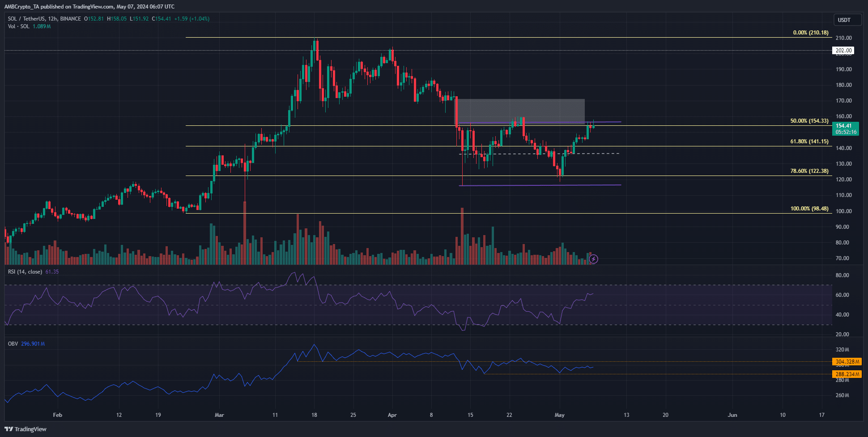Screen dimensions: 868x437
Task: Click the orange 288.234M OBV level label
Action: pyautogui.click(x=847, y=374)
